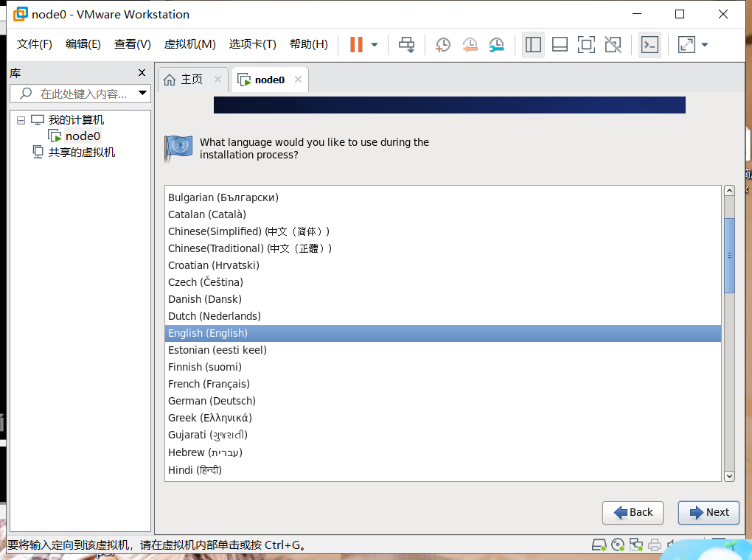Open the 文件(F) menu
This screenshot has width=752, height=560.
[x=34, y=44]
